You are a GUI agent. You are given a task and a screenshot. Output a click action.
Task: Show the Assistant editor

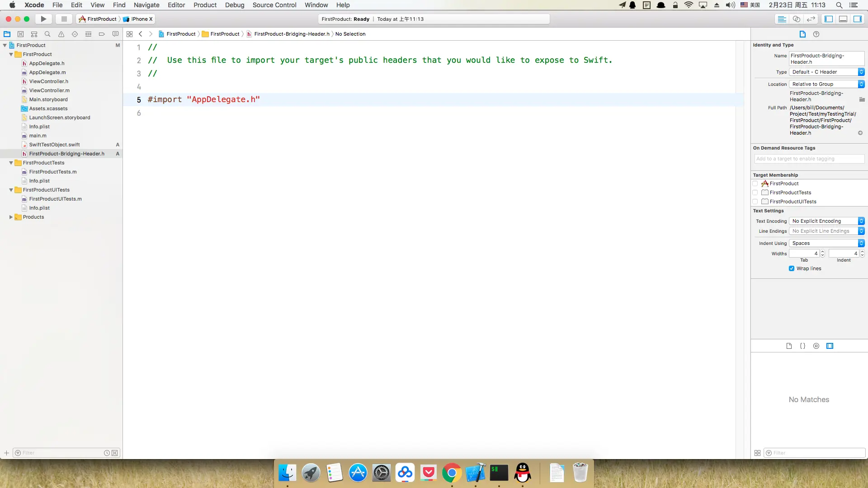tap(797, 19)
